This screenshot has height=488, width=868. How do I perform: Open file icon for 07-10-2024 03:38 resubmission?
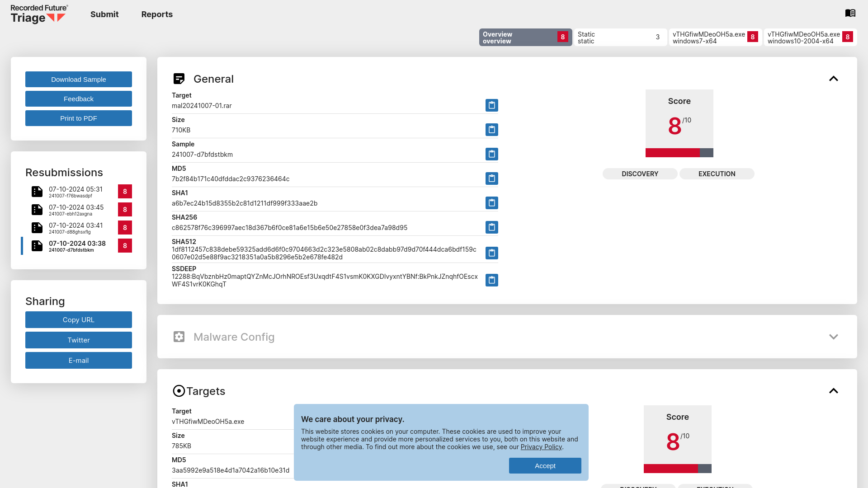[37, 246]
